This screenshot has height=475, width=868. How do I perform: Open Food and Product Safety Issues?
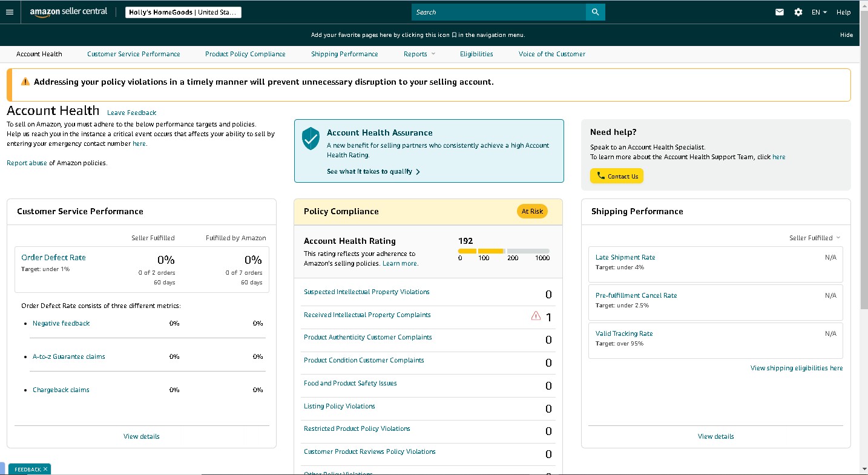click(350, 383)
